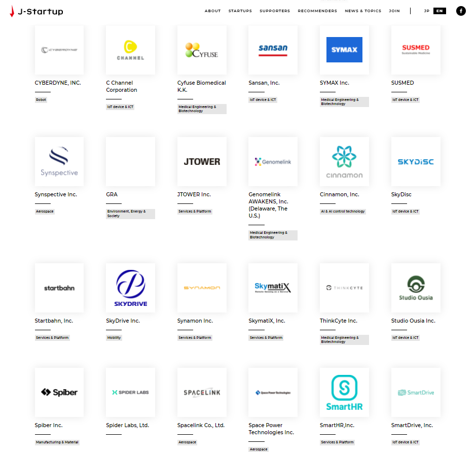Click IoT device & ICT tag under SmartDrive
Viewport: 476px width, 452px height.
click(x=405, y=442)
